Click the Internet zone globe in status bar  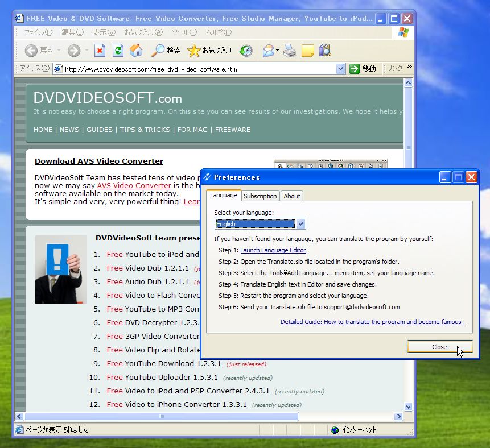tap(335, 430)
